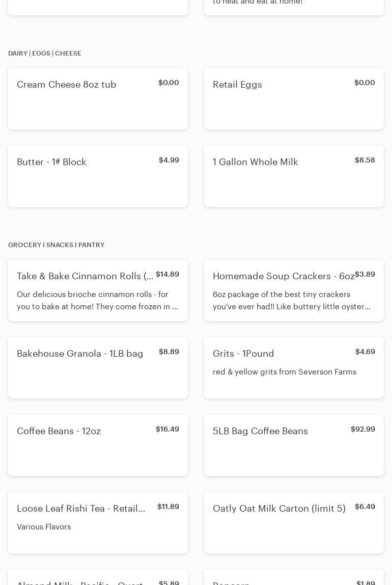The image size is (392, 585).
Task: Click the Grocery | Snacks | Pantry heading
Action: point(57,245)
